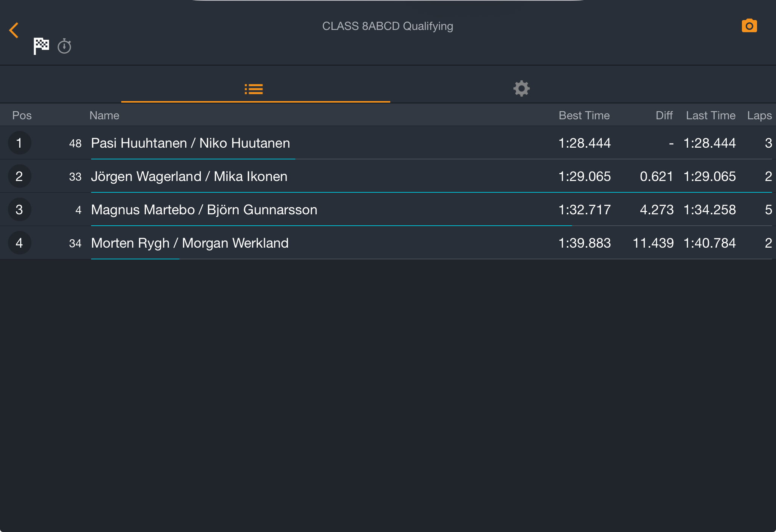Click the Name column header
The image size is (776, 532).
click(x=104, y=115)
